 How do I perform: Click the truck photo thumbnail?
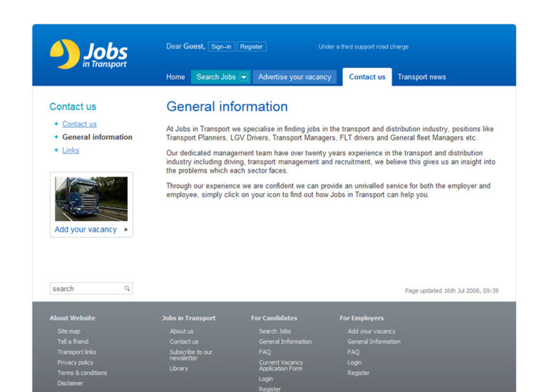click(x=91, y=199)
